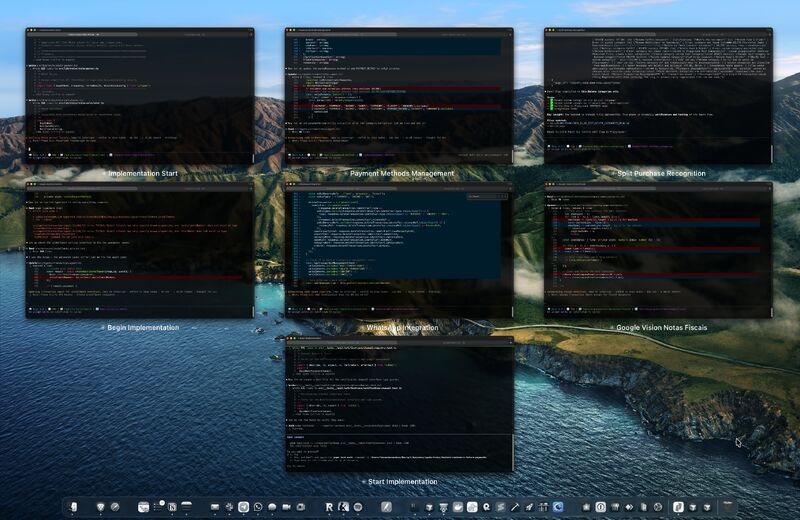The height and width of the screenshot is (520, 800).
Task: Click the hammer tool icon in Dock
Action: coord(515,507)
